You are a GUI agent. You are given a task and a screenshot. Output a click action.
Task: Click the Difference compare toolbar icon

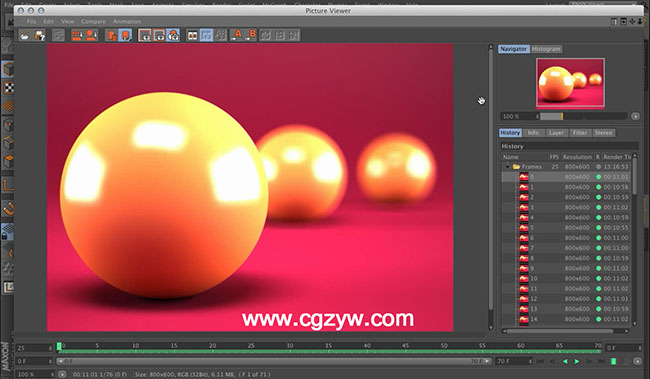pos(221,36)
